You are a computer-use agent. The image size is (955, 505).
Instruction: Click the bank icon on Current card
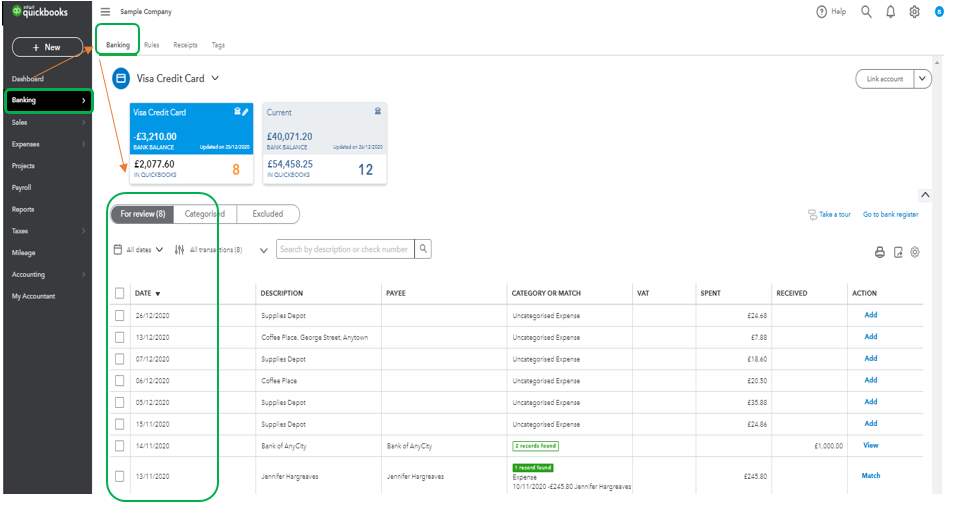tap(378, 111)
